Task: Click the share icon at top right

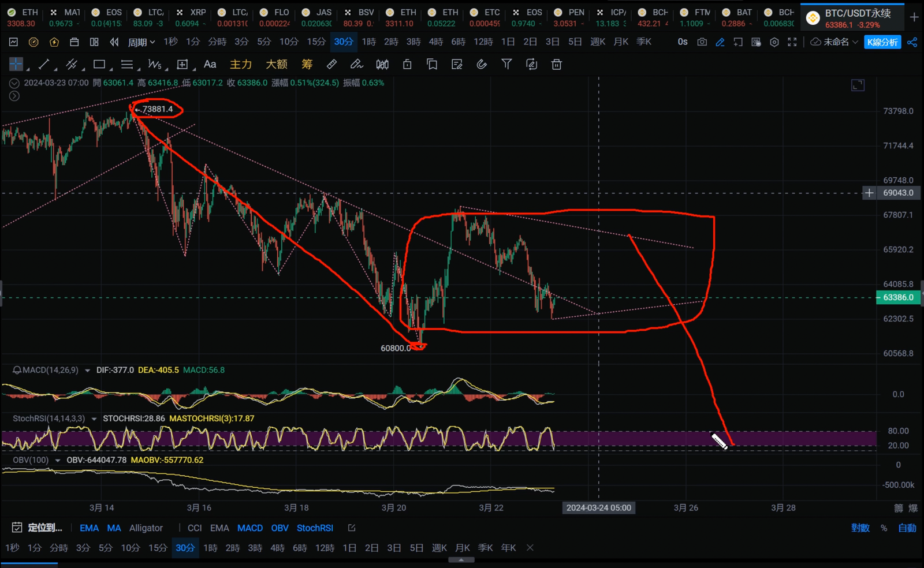Action: pyautogui.click(x=912, y=42)
